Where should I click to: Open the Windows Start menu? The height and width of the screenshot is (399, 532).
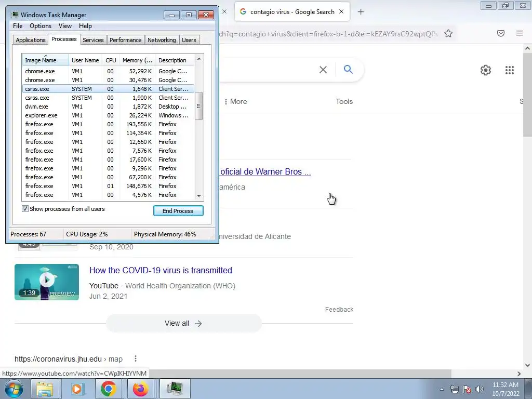pos(14,389)
